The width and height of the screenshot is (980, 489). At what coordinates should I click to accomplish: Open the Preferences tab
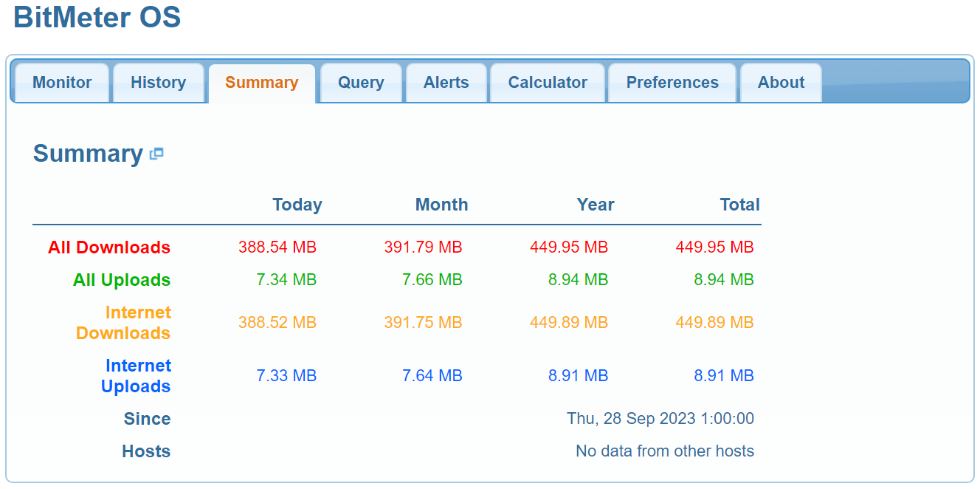pyautogui.click(x=672, y=83)
